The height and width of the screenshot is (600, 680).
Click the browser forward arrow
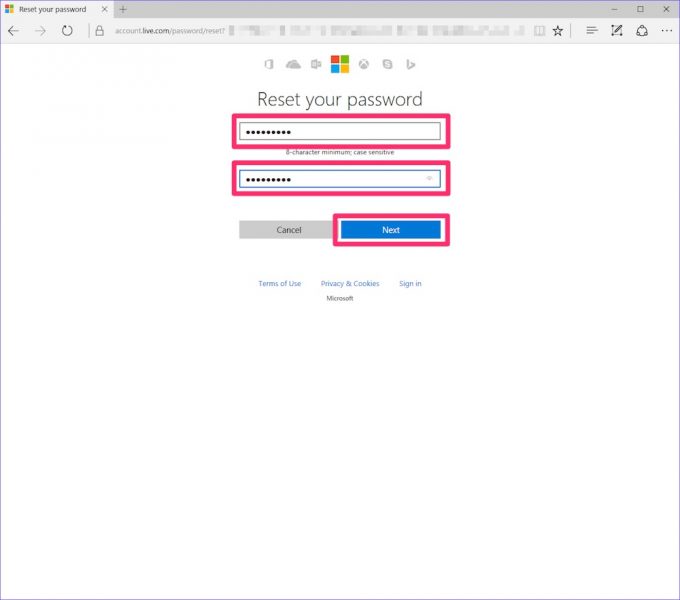(x=40, y=31)
